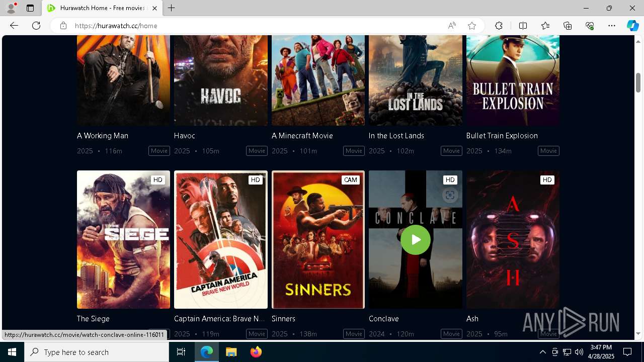644x362 pixels.
Task: Open the tab actions menu icon
Action: [30, 8]
